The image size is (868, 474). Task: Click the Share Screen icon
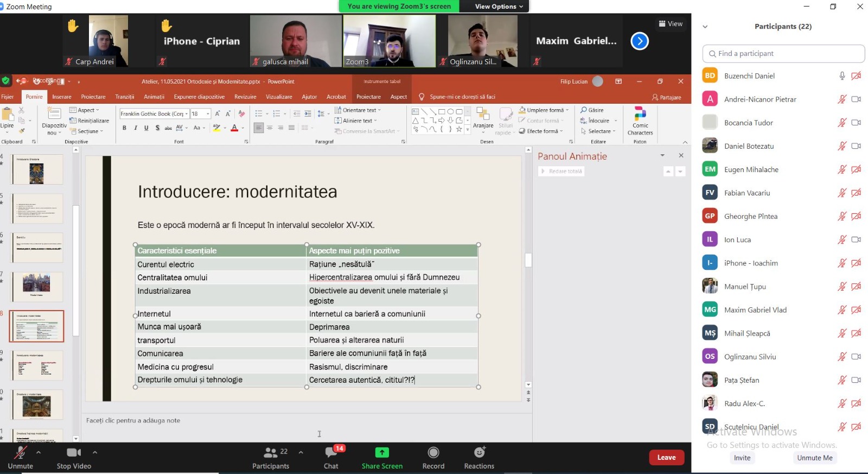tap(382, 453)
